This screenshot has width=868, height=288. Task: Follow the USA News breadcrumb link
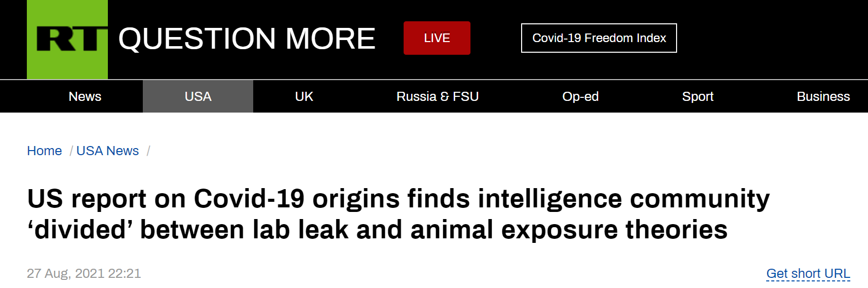point(107,151)
